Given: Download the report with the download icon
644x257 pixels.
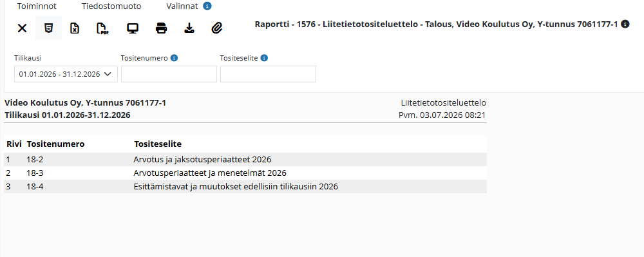Looking at the screenshot, I should click(189, 28).
